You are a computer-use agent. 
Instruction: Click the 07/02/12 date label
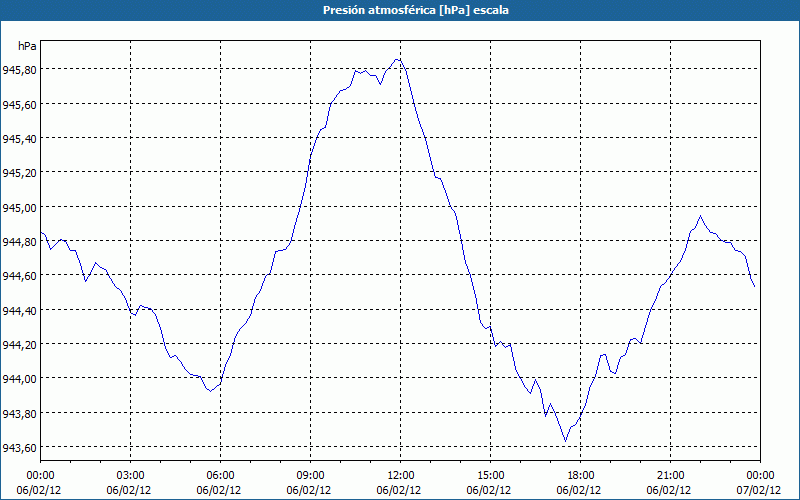click(x=759, y=490)
